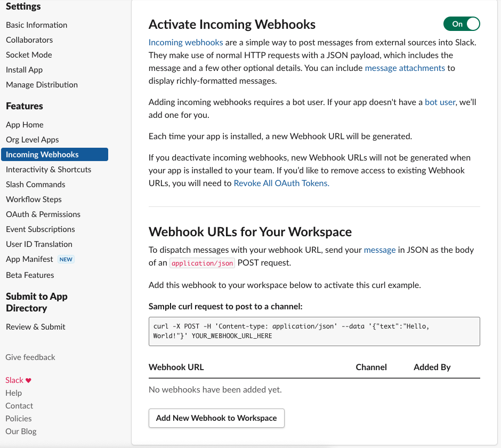Follow the Incoming webhooks documentation link

[185, 43]
